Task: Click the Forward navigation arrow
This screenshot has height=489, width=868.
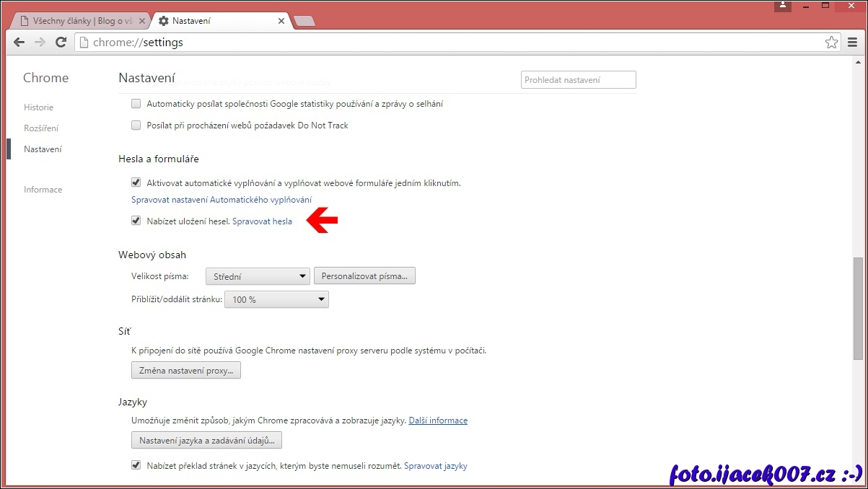Action: tap(40, 43)
